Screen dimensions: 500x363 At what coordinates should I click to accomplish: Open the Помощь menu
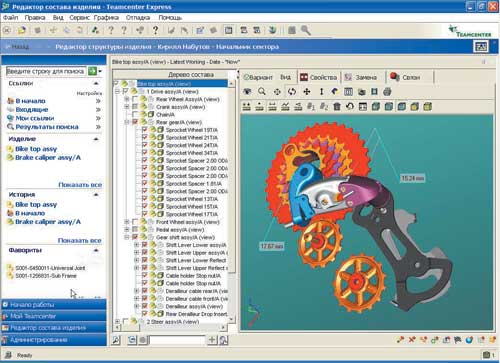170,17
